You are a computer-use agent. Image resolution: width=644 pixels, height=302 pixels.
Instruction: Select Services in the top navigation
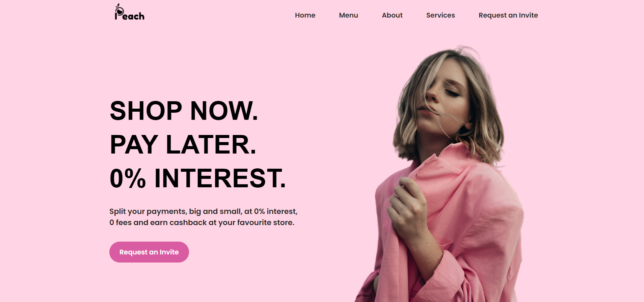[x=440, y=15]
